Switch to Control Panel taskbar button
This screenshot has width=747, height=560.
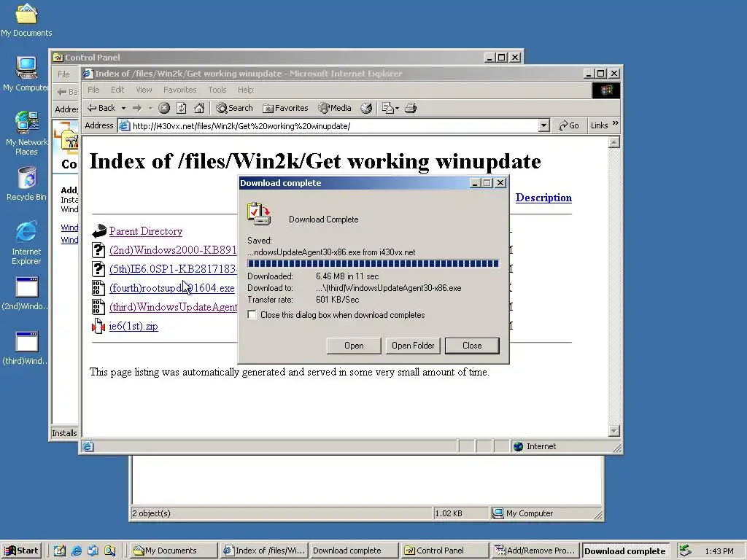445,551
